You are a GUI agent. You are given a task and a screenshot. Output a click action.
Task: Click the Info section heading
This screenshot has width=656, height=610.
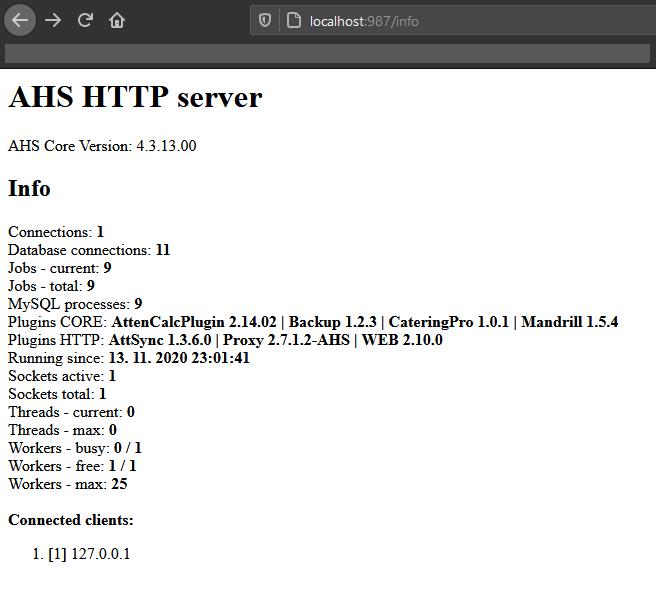[29, 188]
